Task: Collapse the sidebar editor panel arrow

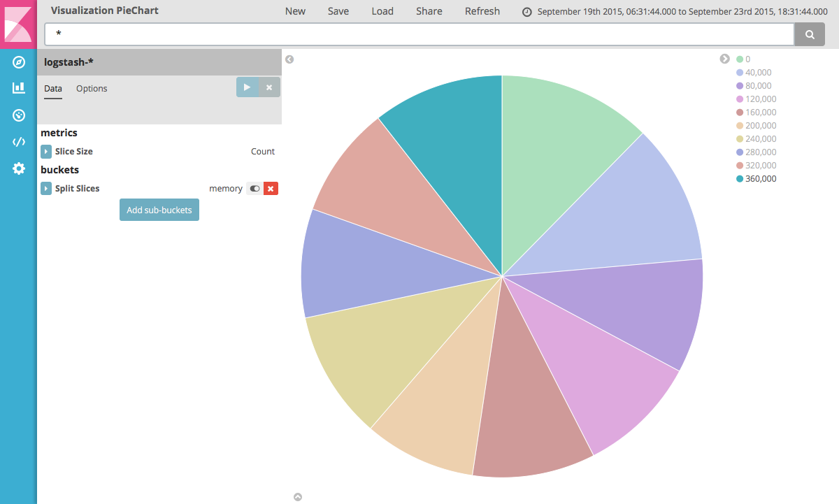Action: 289,59
